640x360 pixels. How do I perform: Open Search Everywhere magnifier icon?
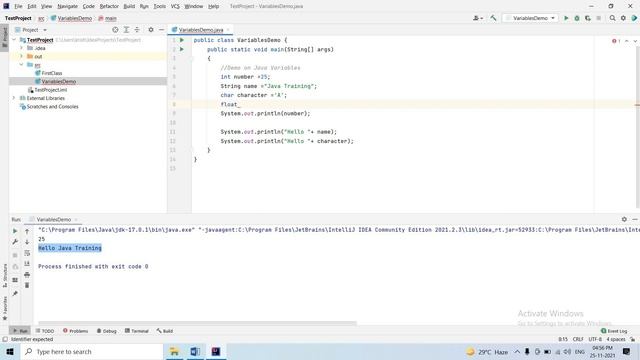coord(612,18)
